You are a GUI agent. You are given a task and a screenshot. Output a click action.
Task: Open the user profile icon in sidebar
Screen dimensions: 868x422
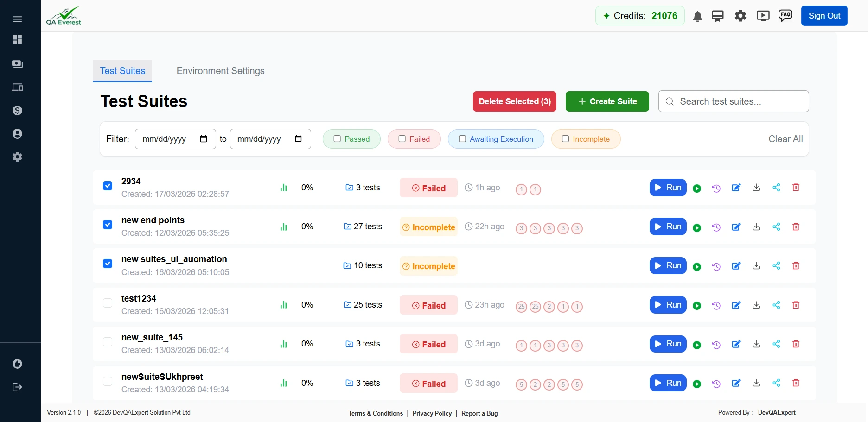[17, 134]
